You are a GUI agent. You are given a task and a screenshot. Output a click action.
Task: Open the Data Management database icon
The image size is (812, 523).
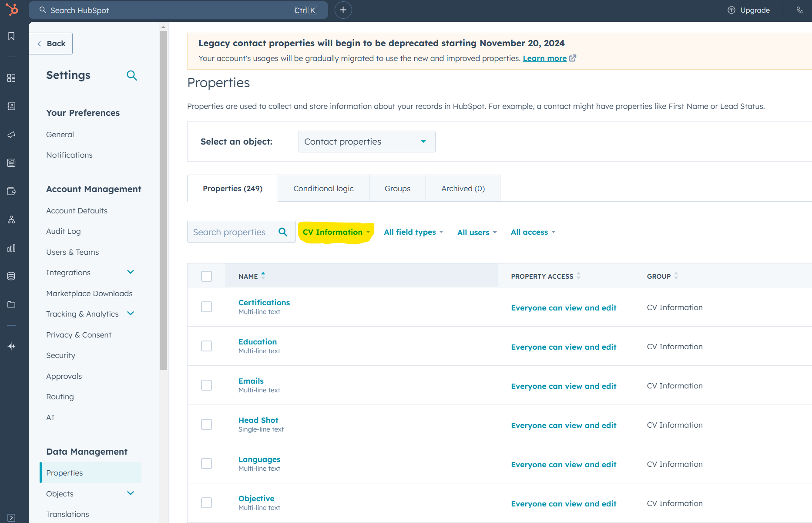(11, 276)
